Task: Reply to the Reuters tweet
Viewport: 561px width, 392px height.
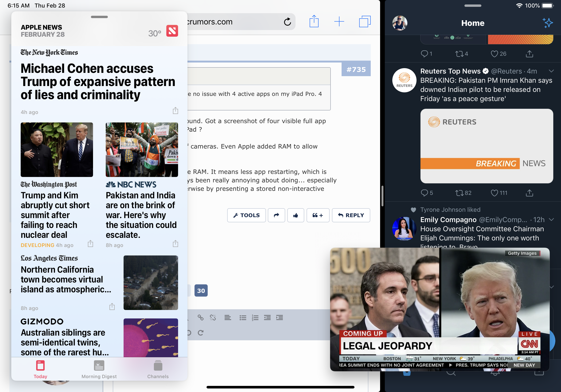Action: [x=427, y=193]
